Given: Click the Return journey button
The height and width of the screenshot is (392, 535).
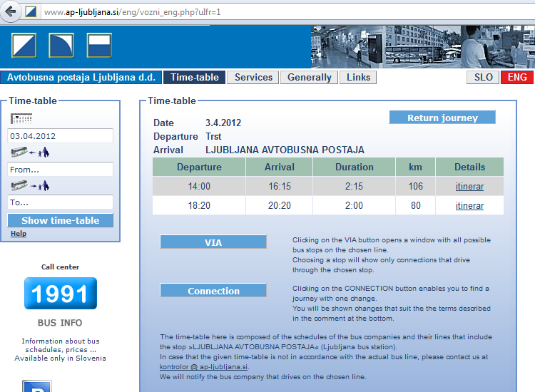Looking at the screenshot, I should [442, 118].
